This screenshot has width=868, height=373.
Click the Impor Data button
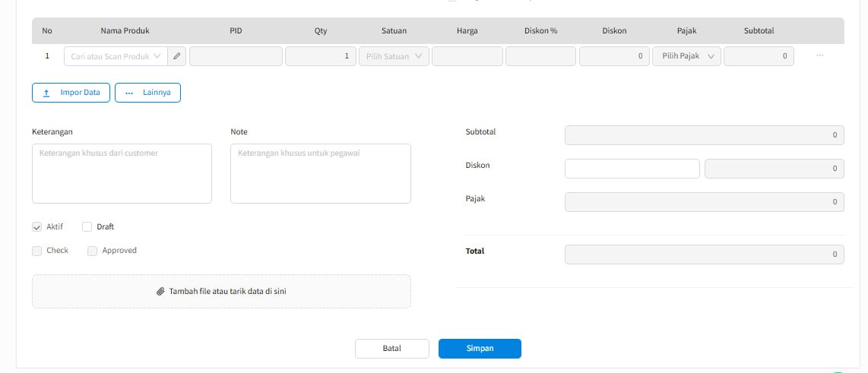tap(71, 93)
